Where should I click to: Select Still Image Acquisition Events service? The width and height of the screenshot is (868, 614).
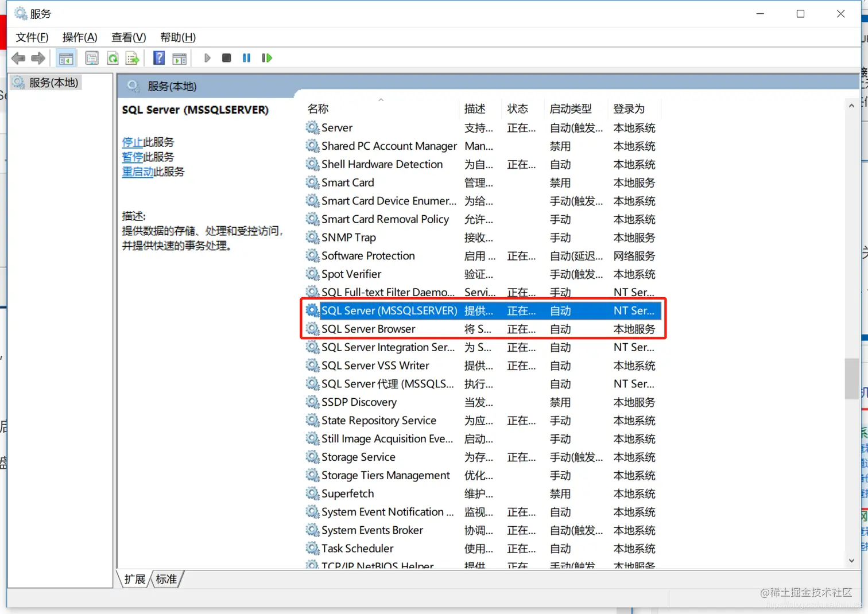482,438
